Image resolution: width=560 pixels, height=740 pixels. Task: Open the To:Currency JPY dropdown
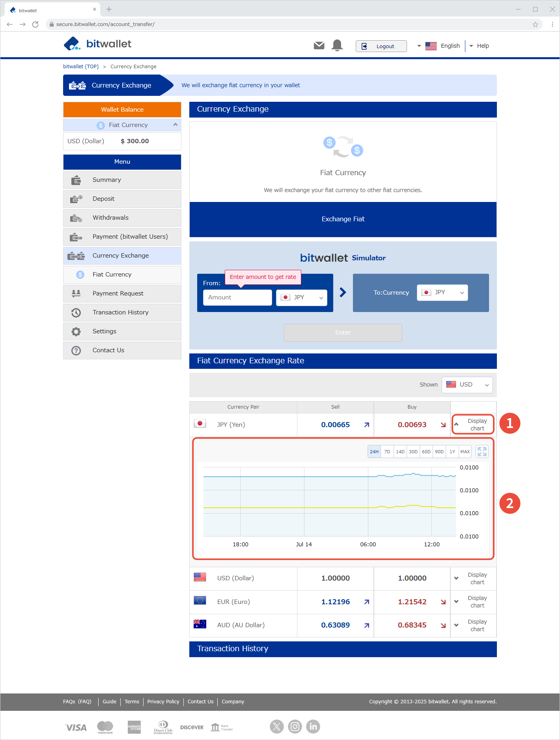coord(442,292)
